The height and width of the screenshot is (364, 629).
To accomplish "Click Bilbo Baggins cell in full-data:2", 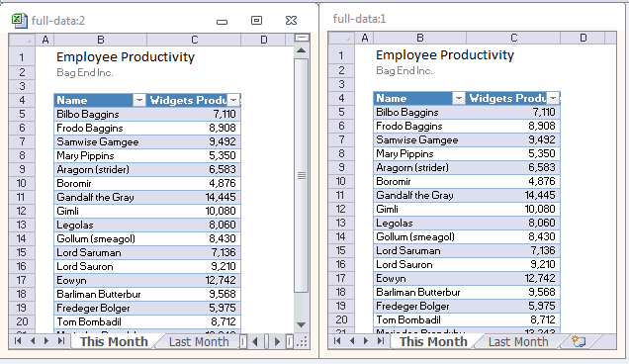I will pos(100,114).
